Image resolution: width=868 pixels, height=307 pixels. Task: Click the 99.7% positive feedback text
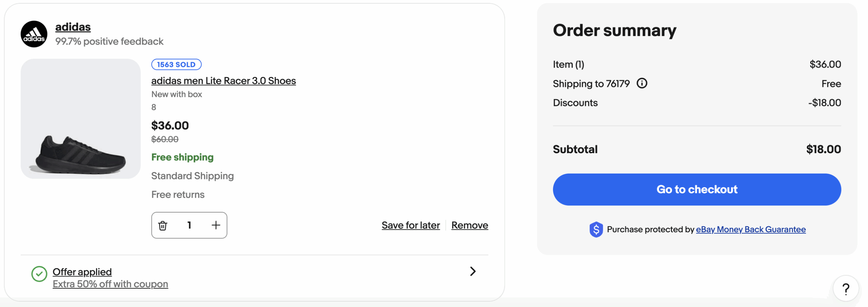point(109,41)
